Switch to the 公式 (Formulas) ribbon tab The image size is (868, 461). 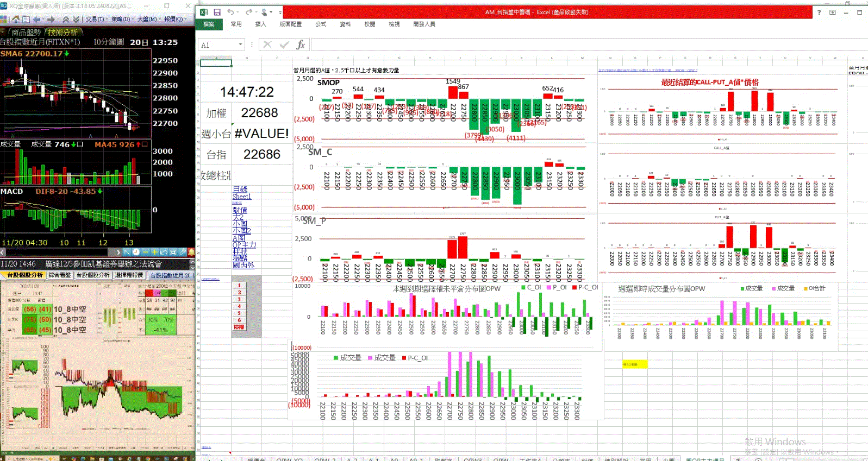tap(321, 24)
